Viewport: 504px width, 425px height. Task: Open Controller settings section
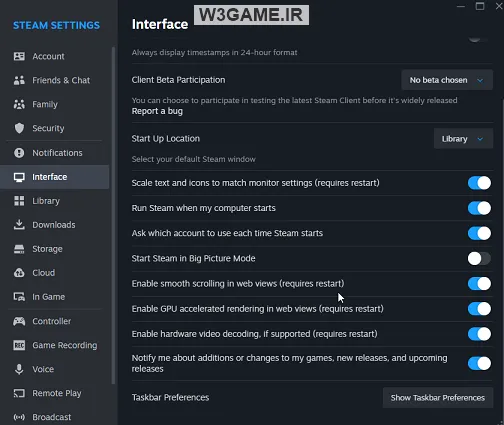coord(55,321)
